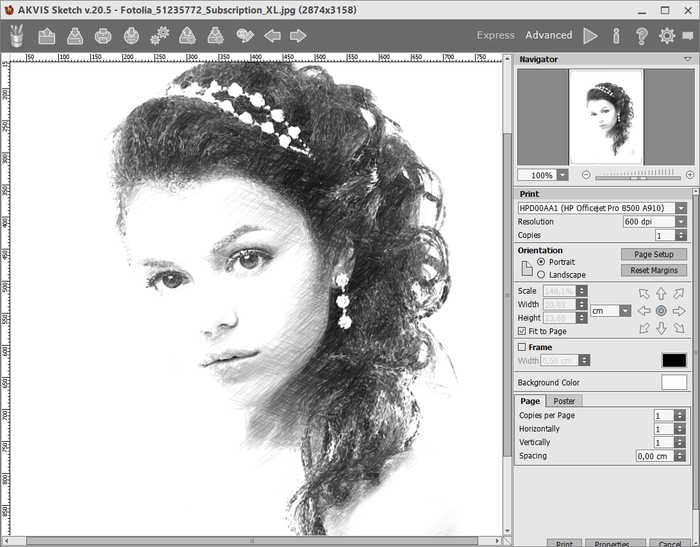The width and height of the screenshot is (700, 547).
Task: Adjust the Horizontally stepper
Action: (x=679, y=429)
